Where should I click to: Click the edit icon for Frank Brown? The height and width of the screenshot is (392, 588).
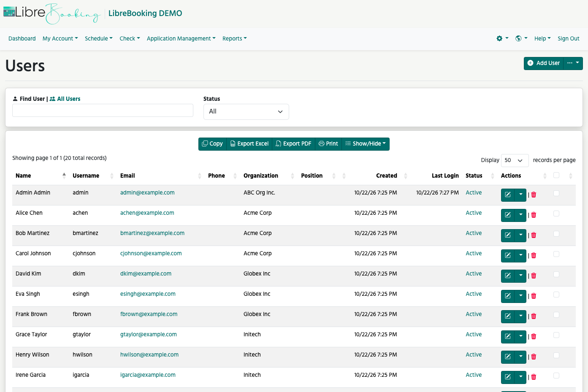point(508,316)
